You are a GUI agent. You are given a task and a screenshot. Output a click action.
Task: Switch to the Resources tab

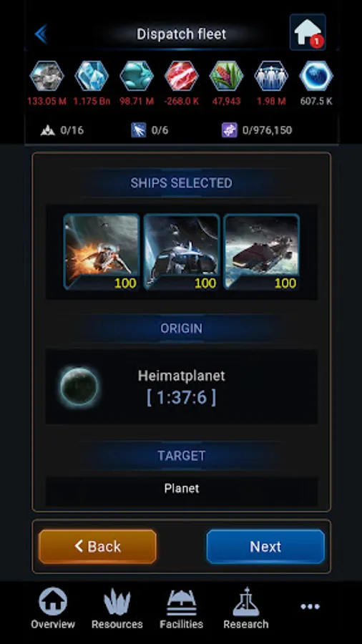click(117, 609)
